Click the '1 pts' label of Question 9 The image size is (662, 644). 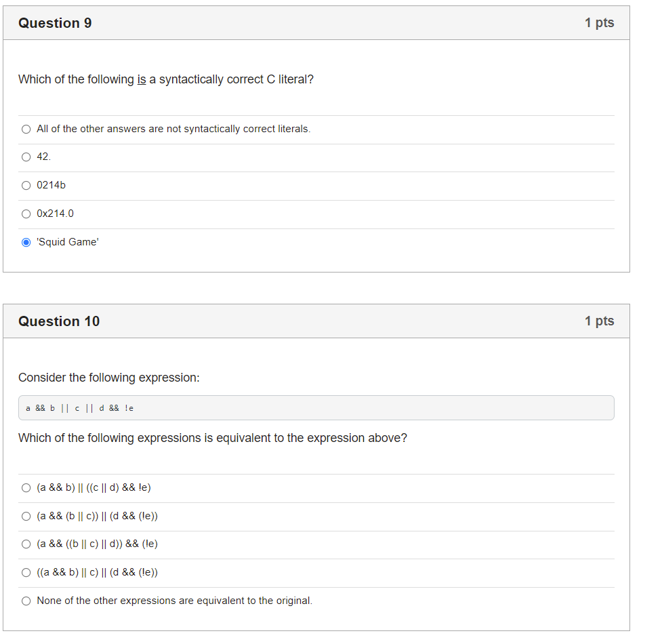(599, 22)
